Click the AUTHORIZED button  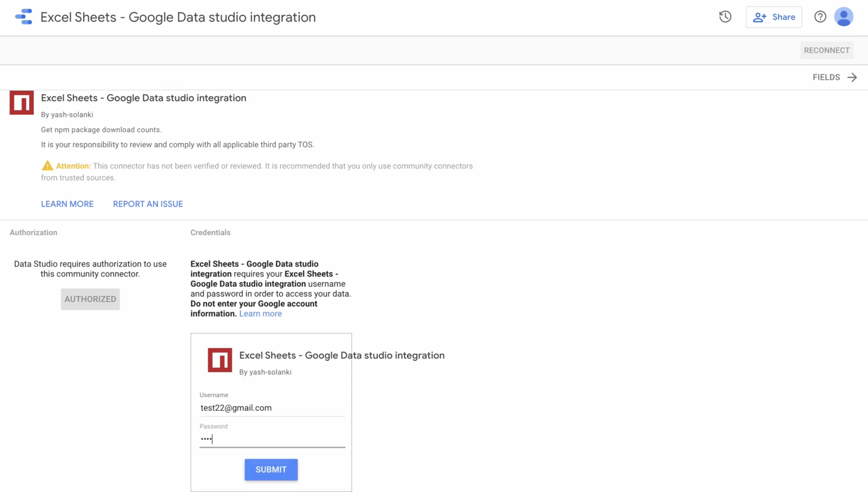tap(90, 299)
